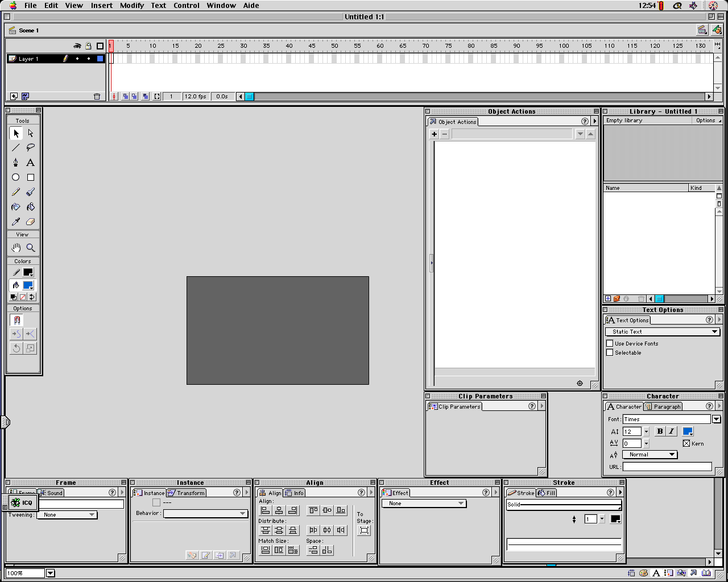Image resolution: width=728 pixels, height=582 pixels.
Task: Enable the Use Device Fonts checkbox
Action: pos(610,343)
